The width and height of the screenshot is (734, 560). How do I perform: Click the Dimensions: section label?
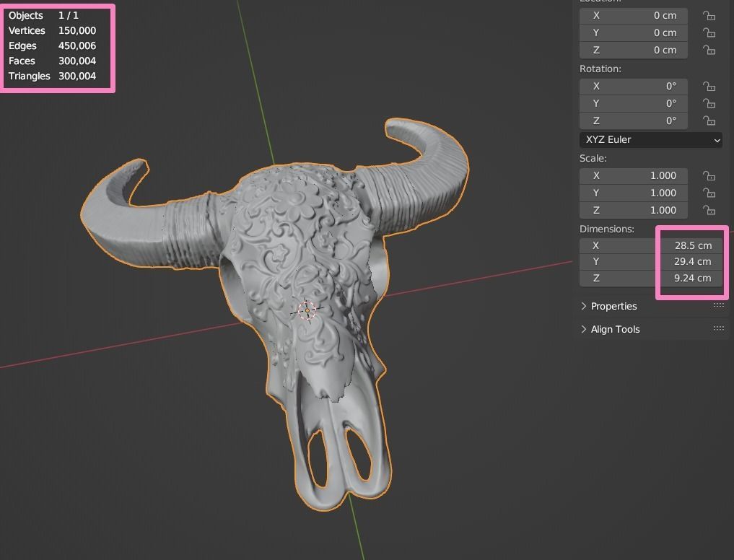coord(607,229)
